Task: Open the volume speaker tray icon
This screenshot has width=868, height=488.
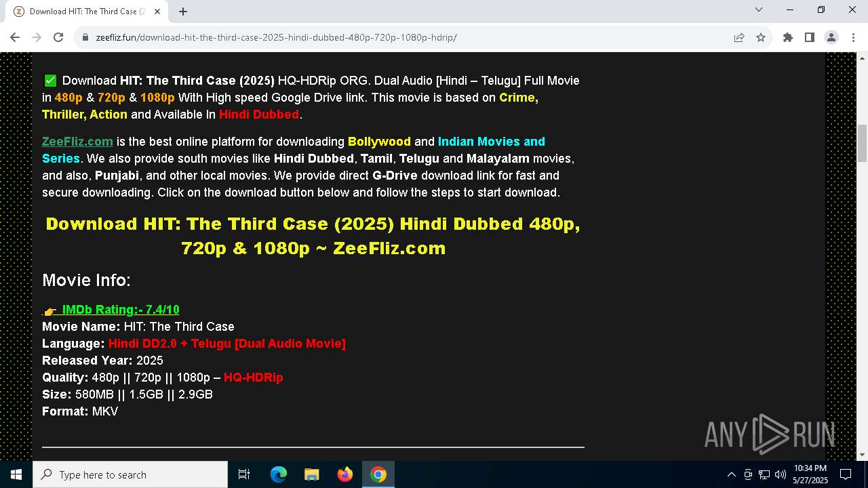Action: pyautogui.click(x=781, y=474)
